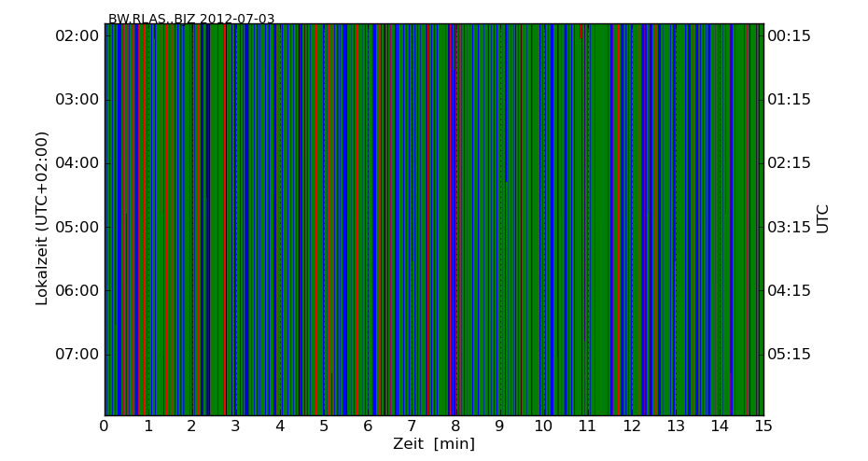
Task: Select the 02:00 local time tick label
Action: click(x=77, y=36)
